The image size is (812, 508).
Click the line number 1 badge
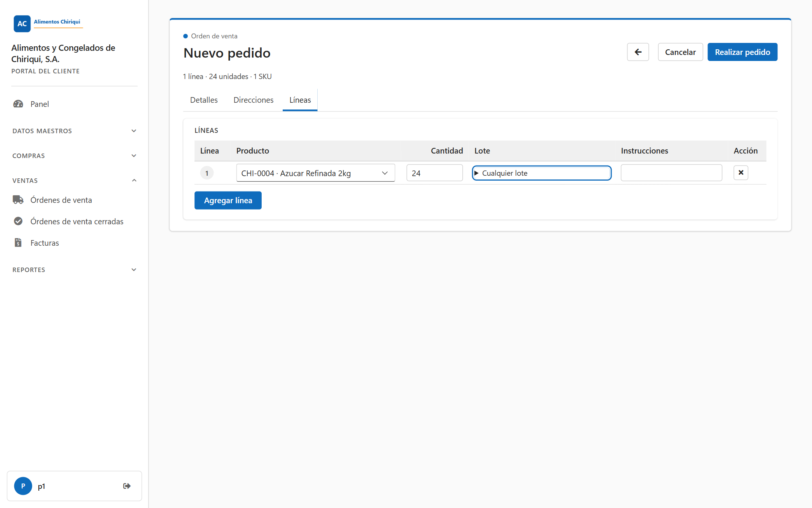pos(207,173)
